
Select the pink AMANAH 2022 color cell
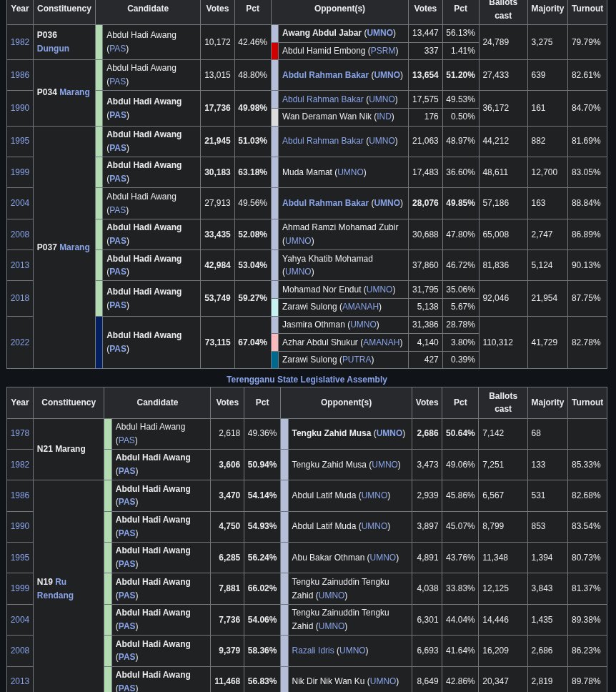274,342
